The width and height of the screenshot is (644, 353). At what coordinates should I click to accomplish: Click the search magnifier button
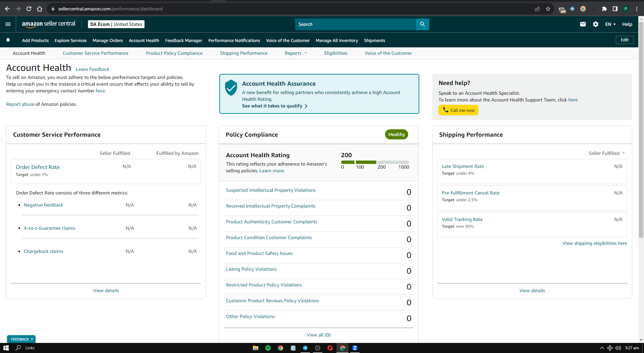pos(422,24)
